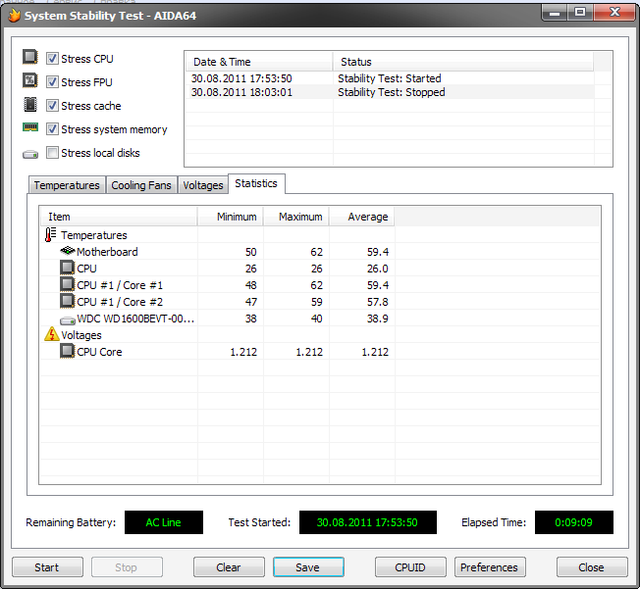This screenshot has width=640, height=589.
Task: Click the Save button
Action: [308, 567]
